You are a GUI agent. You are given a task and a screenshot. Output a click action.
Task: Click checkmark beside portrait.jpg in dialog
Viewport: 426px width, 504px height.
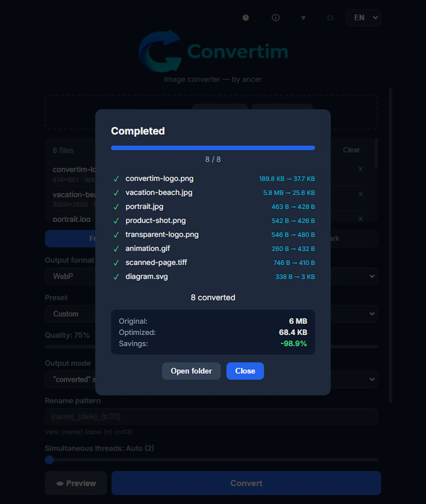tap(116, 207)
